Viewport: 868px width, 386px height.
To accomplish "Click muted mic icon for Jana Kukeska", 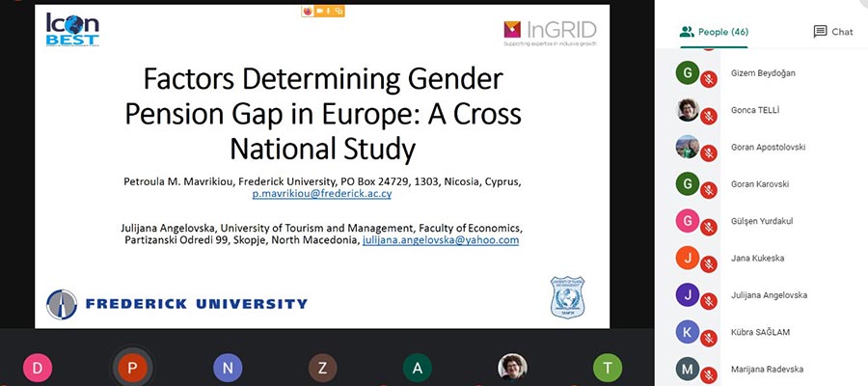I will 709,262.
